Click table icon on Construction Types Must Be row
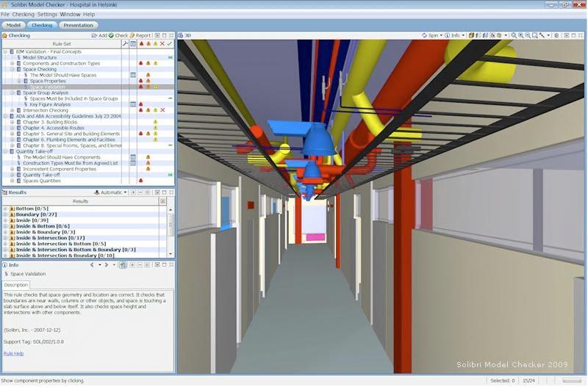Image resolution: width=588 pixels, height=387 pixels. 133,163
